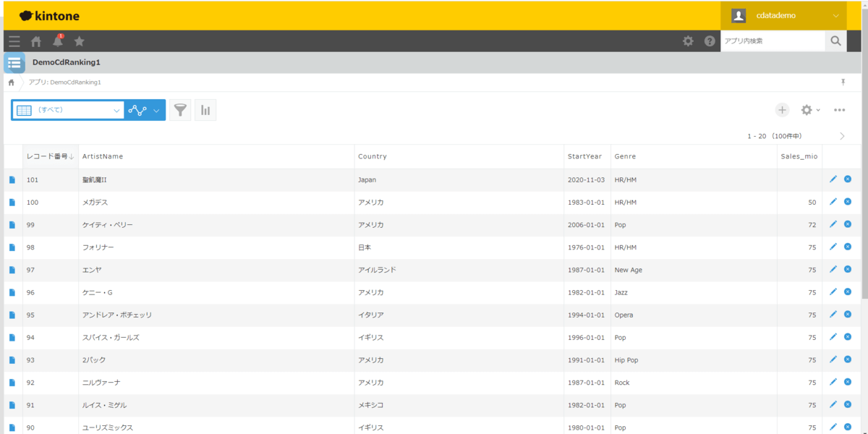This screenshot has height=434, width=868.
Task: Sort by the レコード番号 column header
Action: [x=51, y=156]
